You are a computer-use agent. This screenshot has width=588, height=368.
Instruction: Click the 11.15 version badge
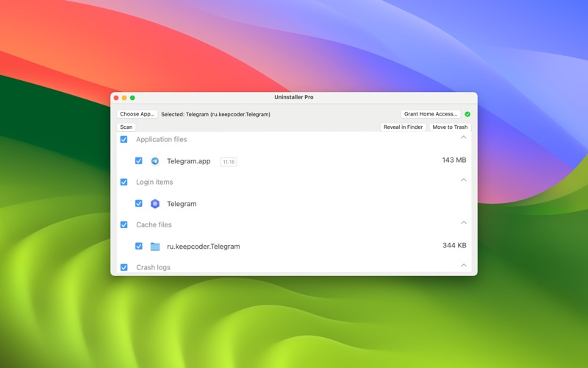pyautogui.click(x=229, y=162)
